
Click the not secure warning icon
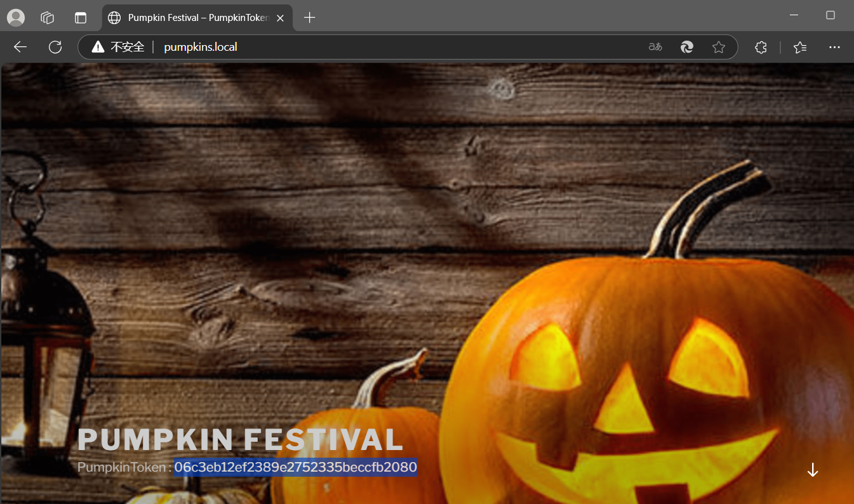(x=98, y=47)
